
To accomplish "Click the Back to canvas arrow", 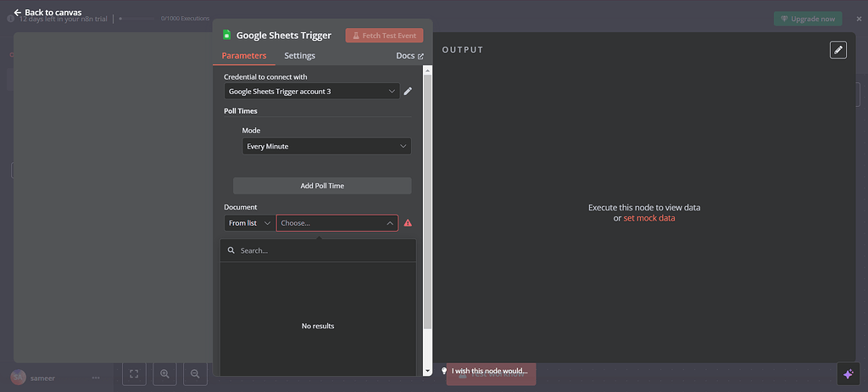I will tap(18, 13).
